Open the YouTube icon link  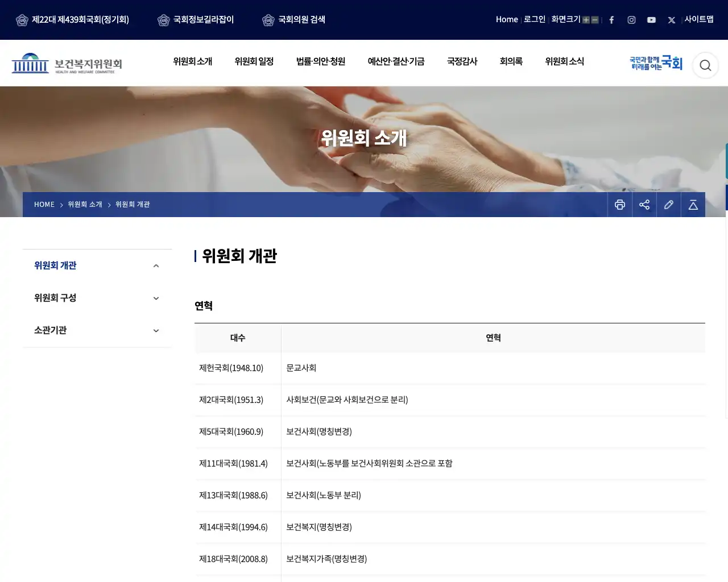click(x=651, y=20)
